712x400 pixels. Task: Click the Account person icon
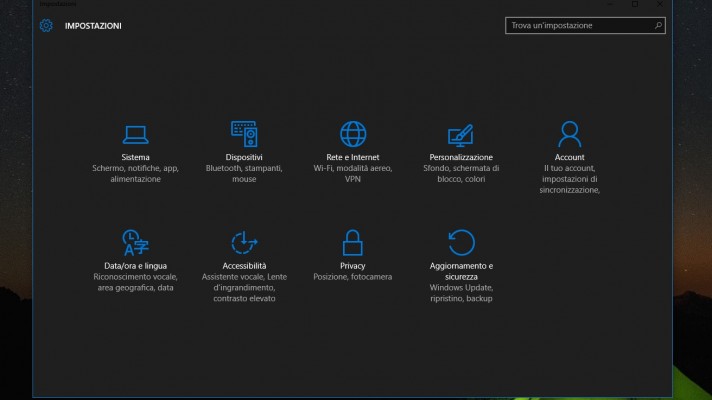click(x=570, y=134)
